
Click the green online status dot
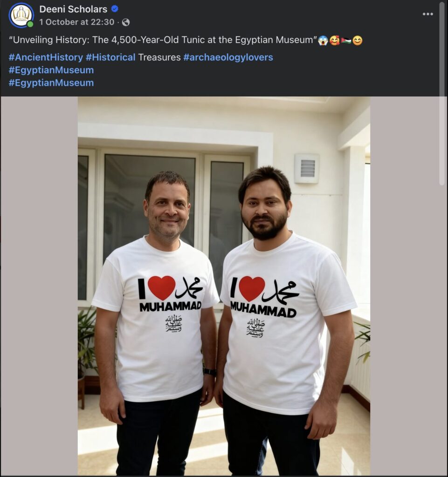[30, 24]
